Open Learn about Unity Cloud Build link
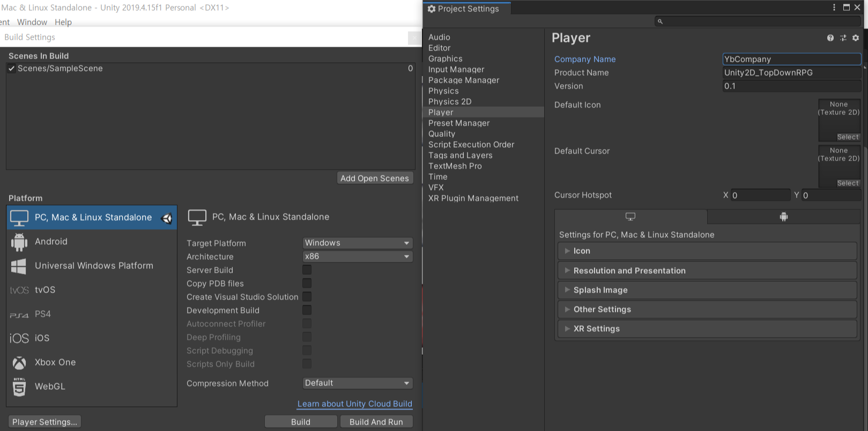 pyautogui.click(x=355, y=404)
